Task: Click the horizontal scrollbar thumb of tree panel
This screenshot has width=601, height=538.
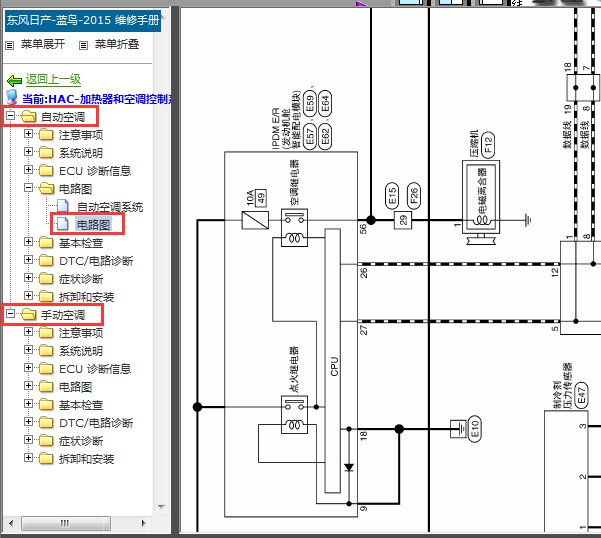Action: click(66, 523)
